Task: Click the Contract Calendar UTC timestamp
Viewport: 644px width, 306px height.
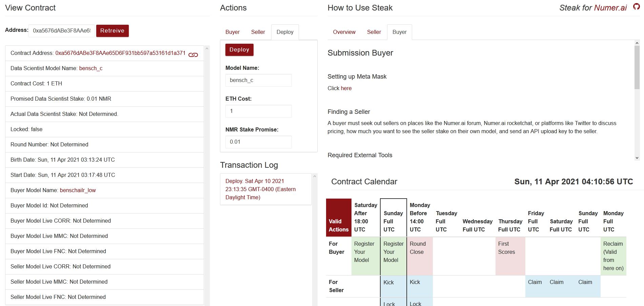Action: 573,182
